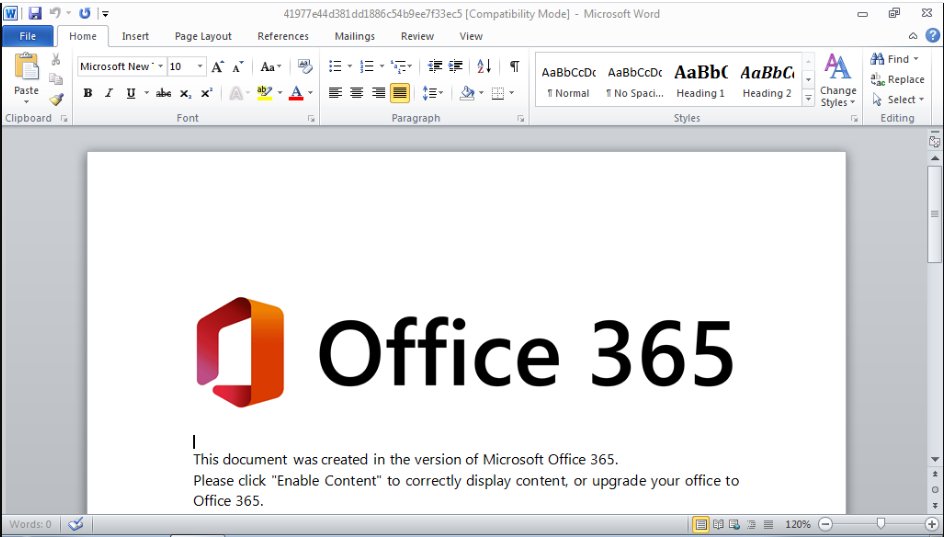Screen dimensions: 944x537
Task: Click the zoom slider handle
Action: (881, 524)
